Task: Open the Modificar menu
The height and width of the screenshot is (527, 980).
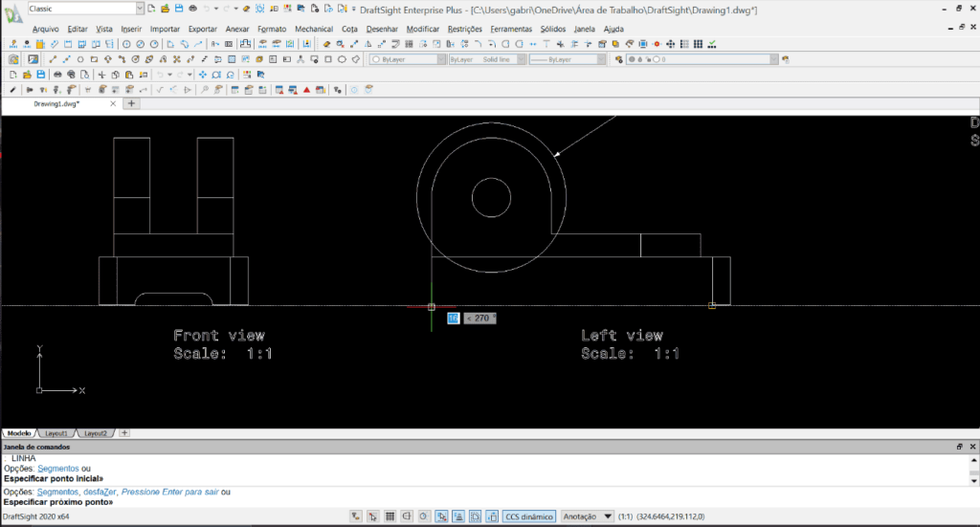Action: [x=422, y=29]
